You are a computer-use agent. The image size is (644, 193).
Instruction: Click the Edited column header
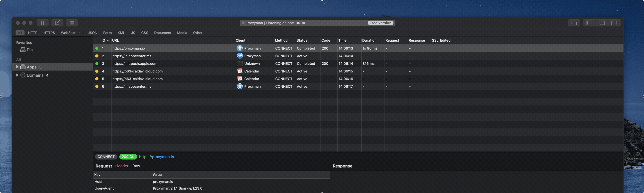pos(446,41)
